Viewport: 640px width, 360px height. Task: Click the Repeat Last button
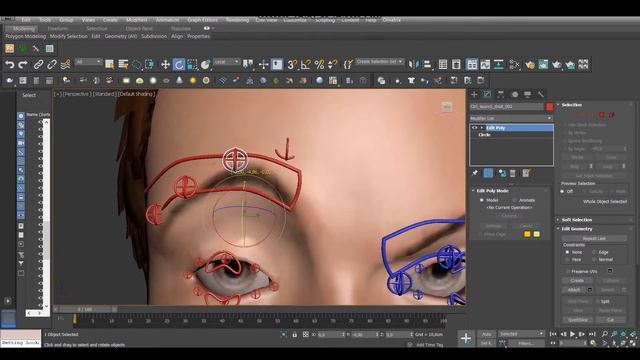pyautogui.click(x=594, y=238)
